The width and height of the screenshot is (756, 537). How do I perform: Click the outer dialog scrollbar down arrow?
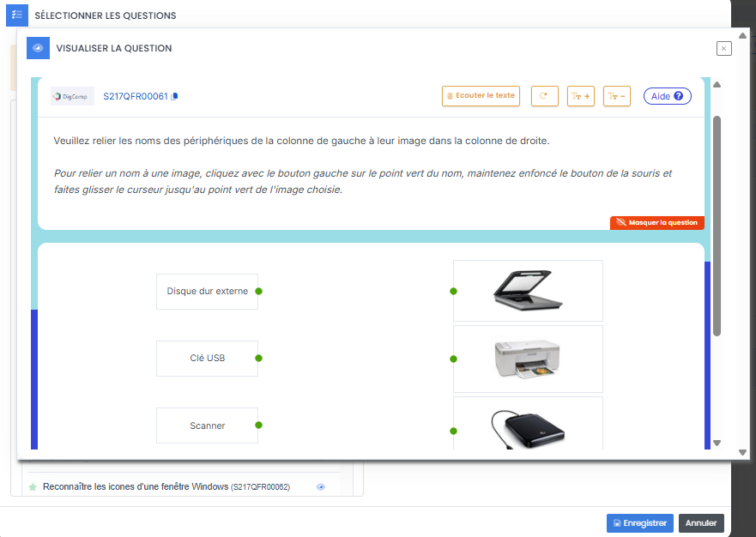click(742, 452)
